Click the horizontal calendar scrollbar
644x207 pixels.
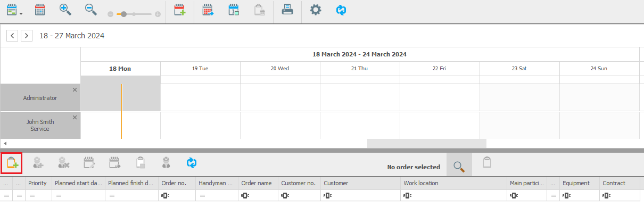[x=426, y=144]
